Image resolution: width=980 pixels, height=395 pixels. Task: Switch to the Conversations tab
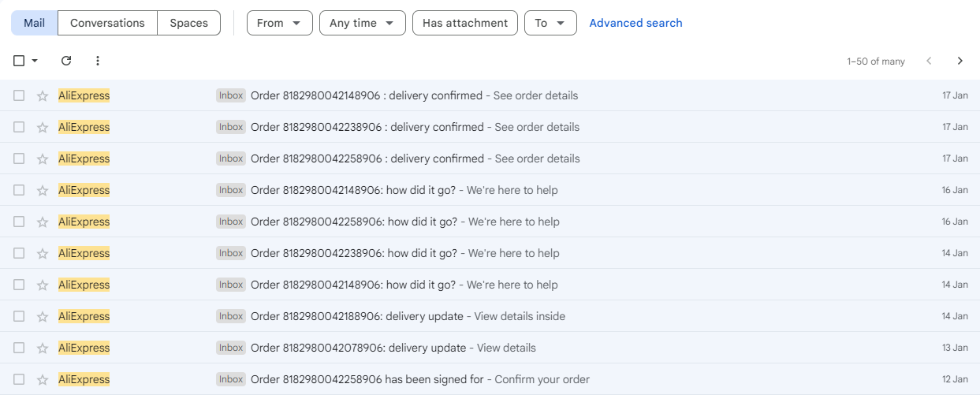tap(107, 23)
